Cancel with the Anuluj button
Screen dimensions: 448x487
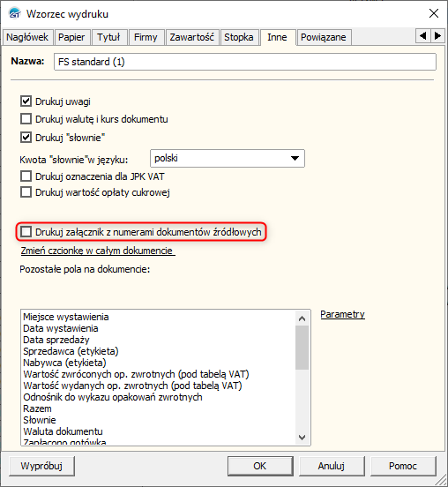(332, 466)
